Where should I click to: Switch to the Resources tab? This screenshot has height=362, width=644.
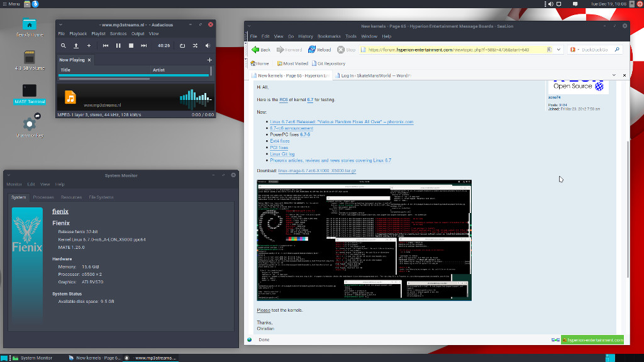[72, 197]
